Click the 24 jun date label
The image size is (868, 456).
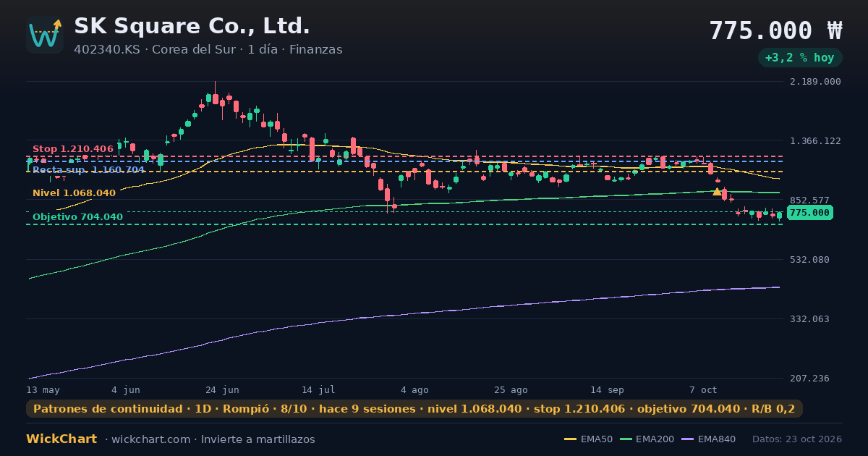pyautogui.click(x=222, y=390)
